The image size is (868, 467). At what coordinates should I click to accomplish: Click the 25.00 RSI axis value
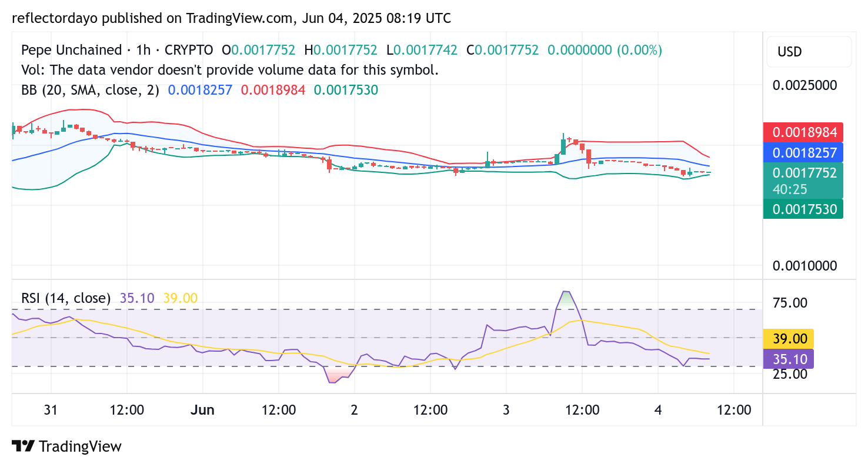pos(790,373)
